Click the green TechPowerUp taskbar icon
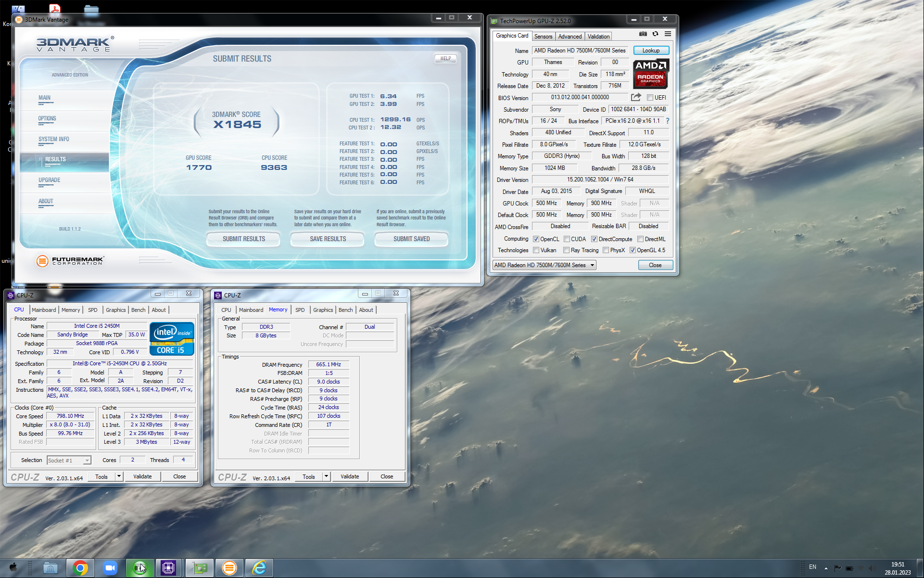 tap(139, 568)
